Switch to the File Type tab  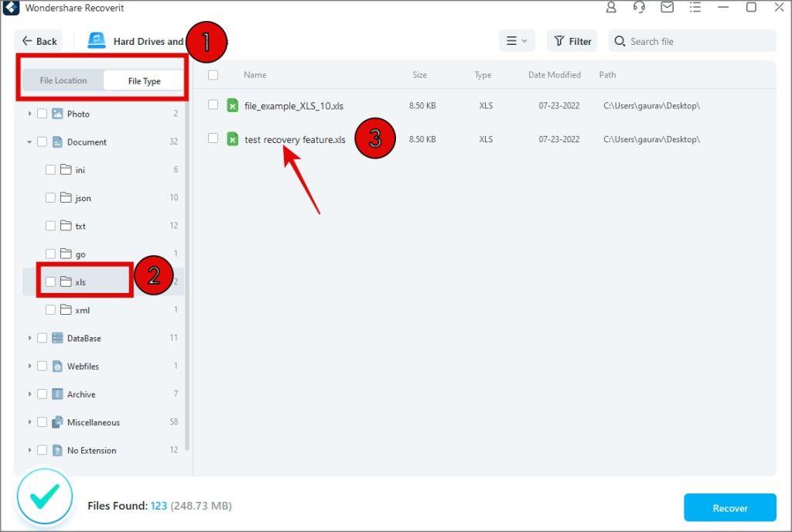(x=144, y=80)
